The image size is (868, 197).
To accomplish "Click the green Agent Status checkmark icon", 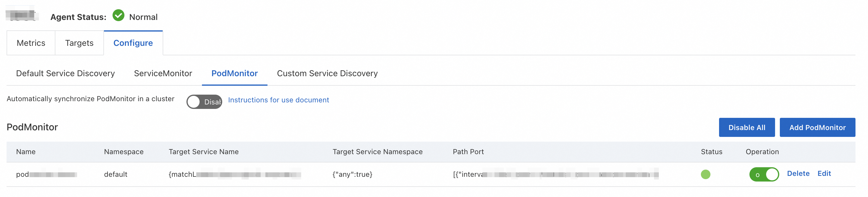I will (118, 15).
